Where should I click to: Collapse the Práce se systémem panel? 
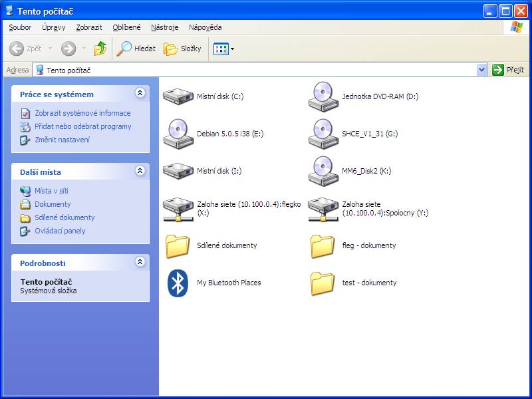click(x=140, y=94)
